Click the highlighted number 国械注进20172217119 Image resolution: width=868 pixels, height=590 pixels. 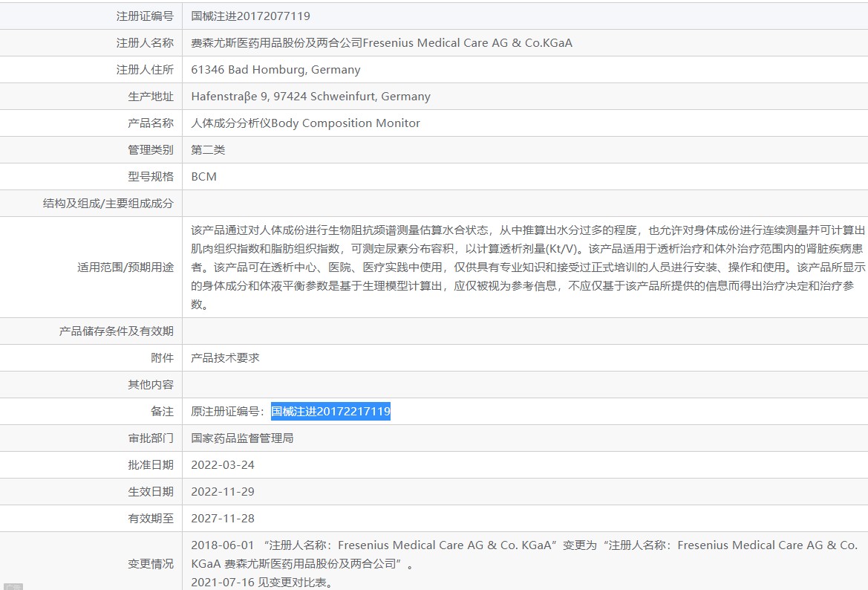click(x=330, y=411)
